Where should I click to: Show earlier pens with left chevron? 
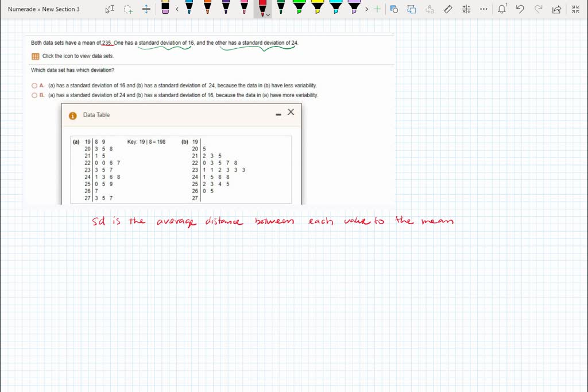point(177,9)
